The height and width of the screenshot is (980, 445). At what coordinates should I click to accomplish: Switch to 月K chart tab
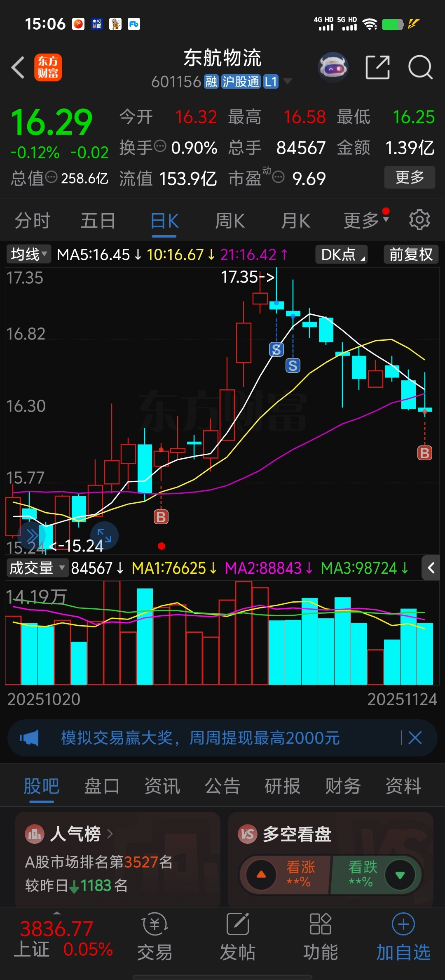click(296, 221)
